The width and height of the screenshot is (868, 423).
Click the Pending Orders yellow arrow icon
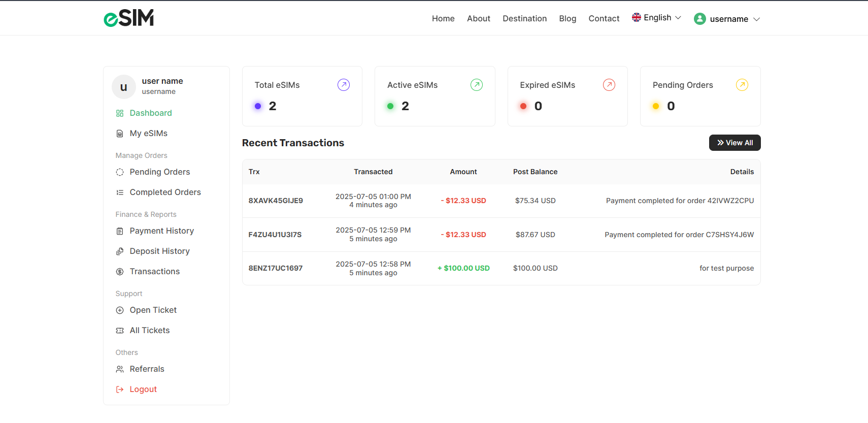(x=742, y=85)
